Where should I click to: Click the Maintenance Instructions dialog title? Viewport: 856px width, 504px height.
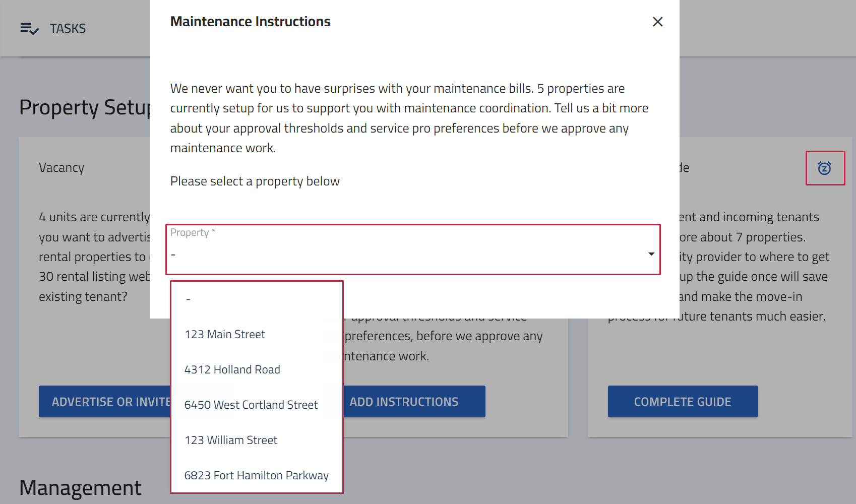251,22
